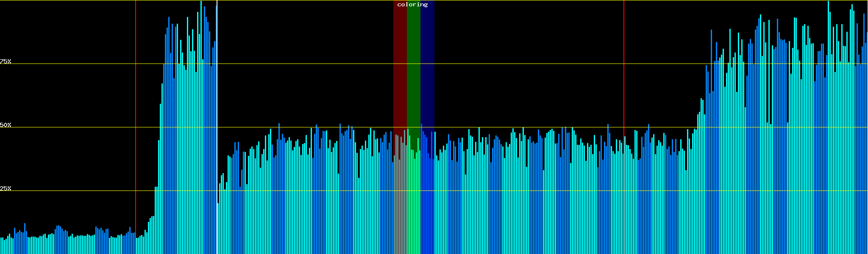Click the bright blue bars in blue band

point(427,203)
